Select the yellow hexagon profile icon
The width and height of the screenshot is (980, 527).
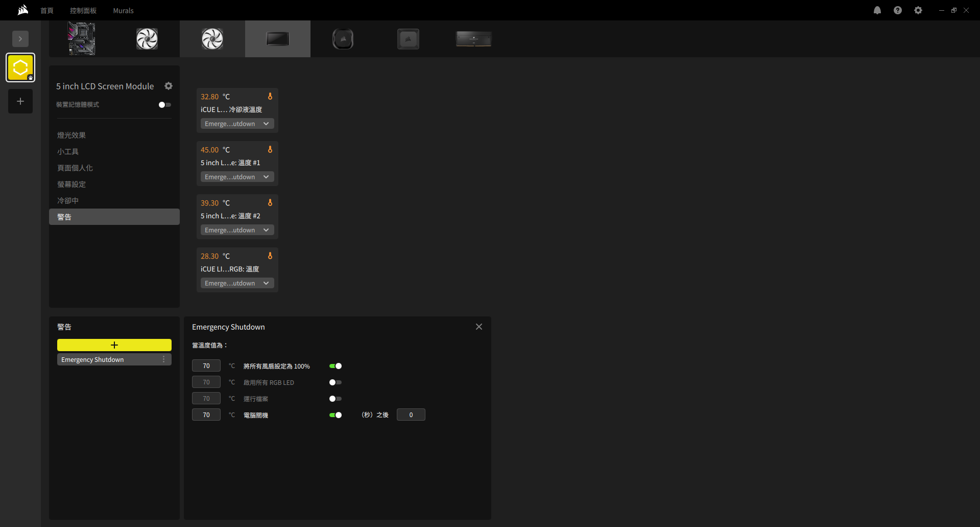(x=20, y=67)
